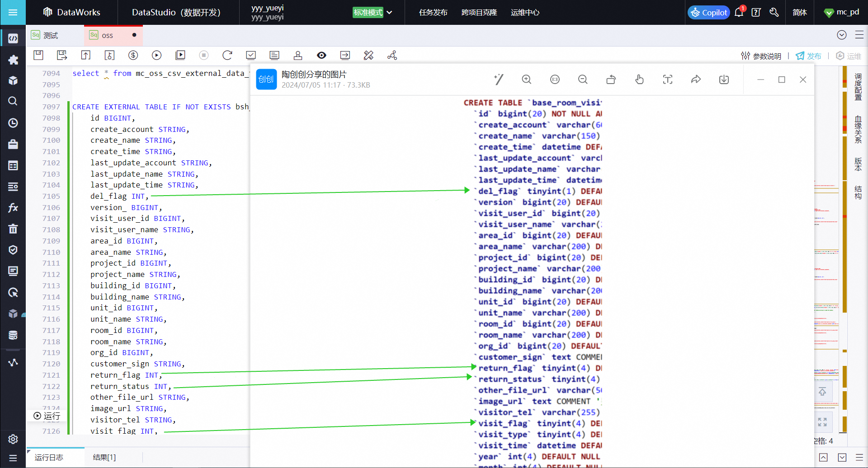This screenshot has width=868, height=468.
Task: Save the script with save icon
Action: 38,55
